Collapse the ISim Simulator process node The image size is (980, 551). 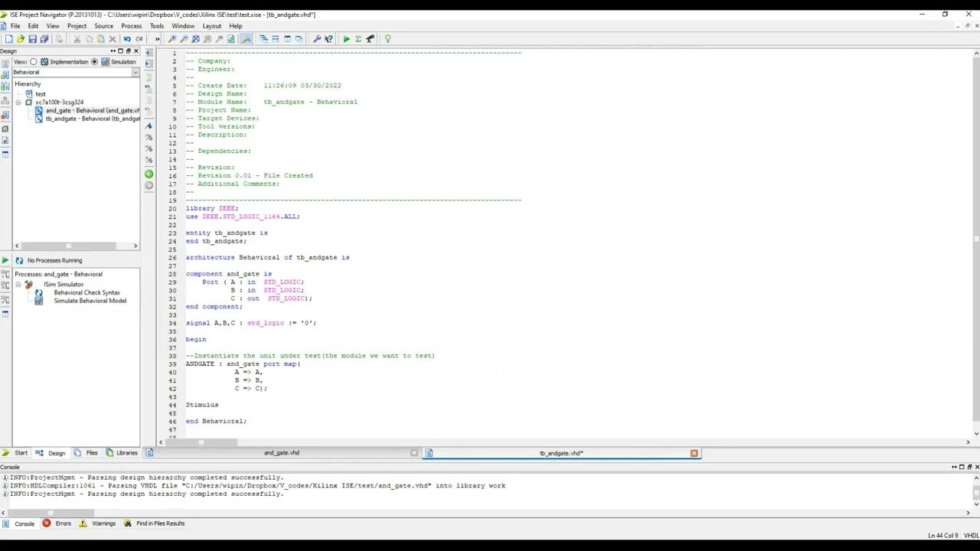18,284
